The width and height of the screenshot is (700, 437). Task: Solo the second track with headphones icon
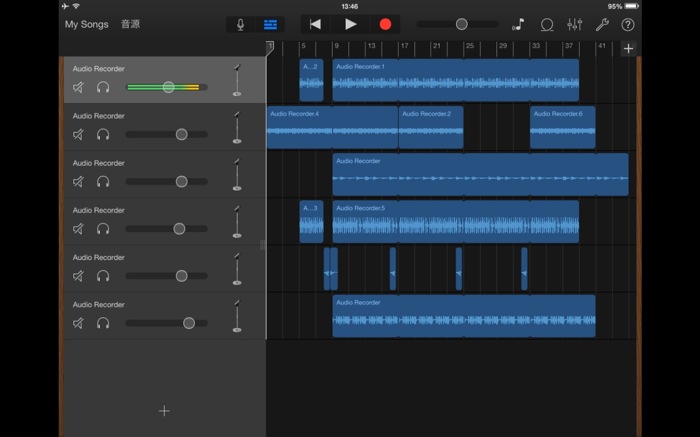[x=103, y=134]
